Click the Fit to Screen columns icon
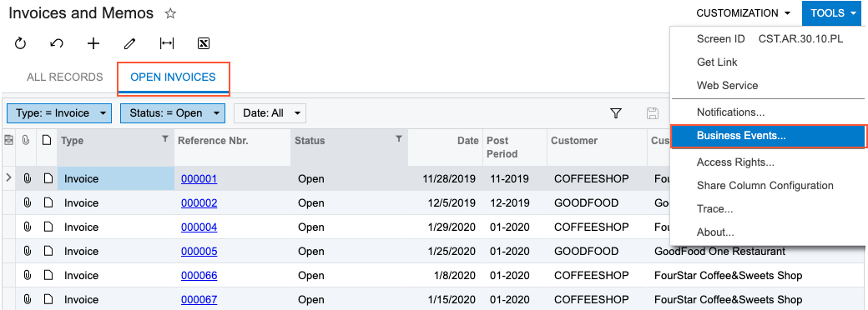 (x=167, y=43)
